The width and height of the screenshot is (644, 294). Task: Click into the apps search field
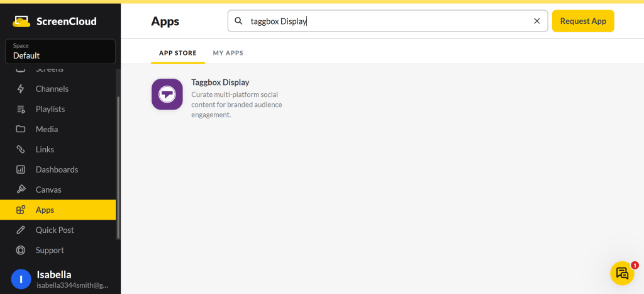[387, 21]
